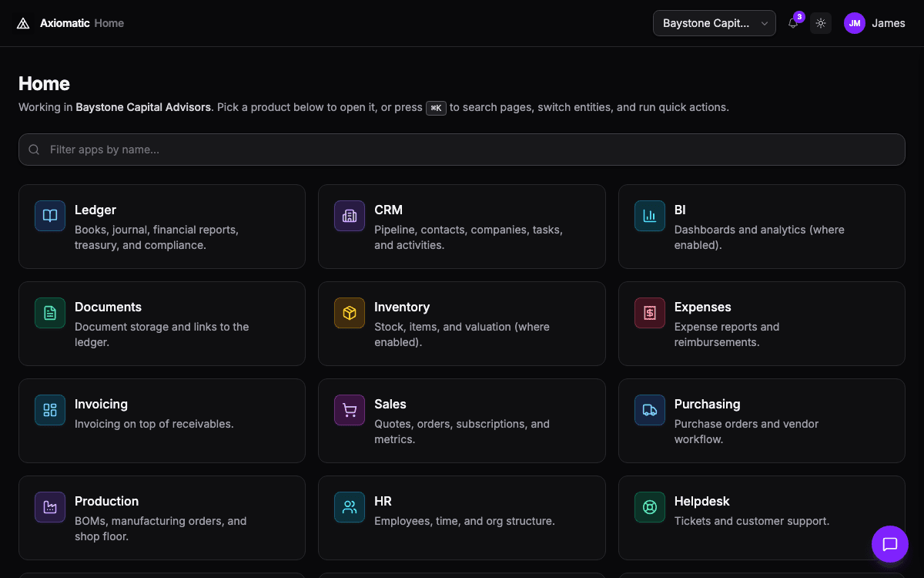The image size is (924, 578).
Task: Open the Invoicing app card
Action: pos(162,420)
